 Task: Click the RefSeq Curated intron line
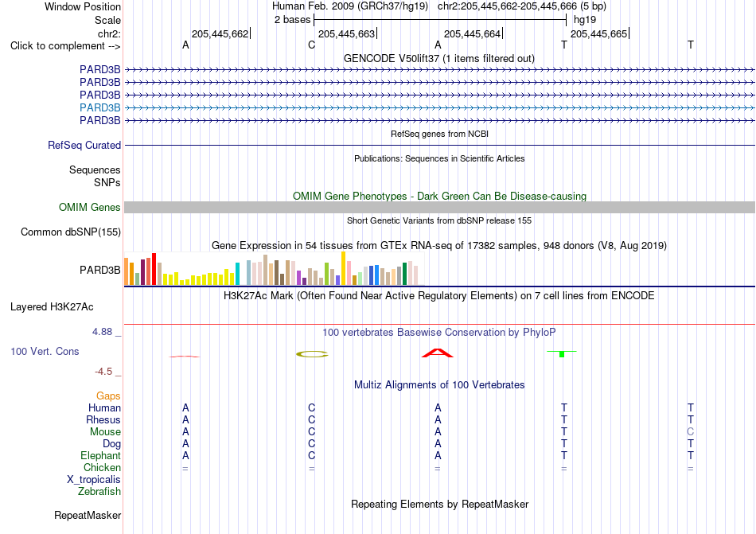point(439,145)
